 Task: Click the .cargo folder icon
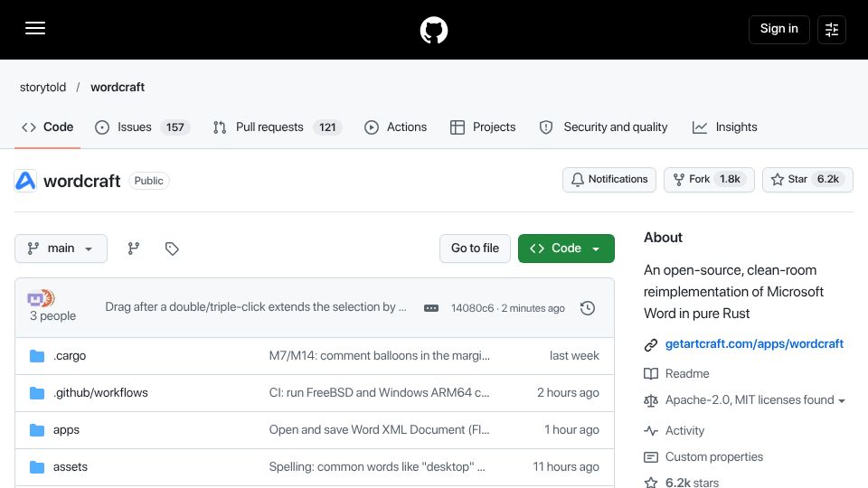[x=37, y=356]
